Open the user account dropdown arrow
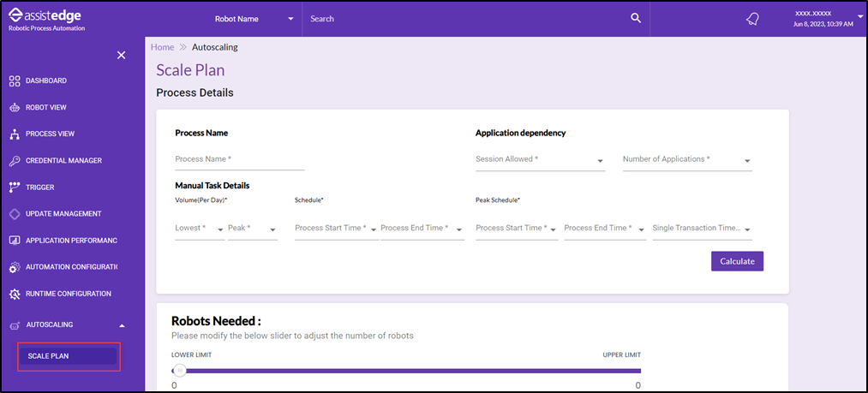Image resolution: width=868 pixels, height=393 pixels. click(x=859, y=16)
